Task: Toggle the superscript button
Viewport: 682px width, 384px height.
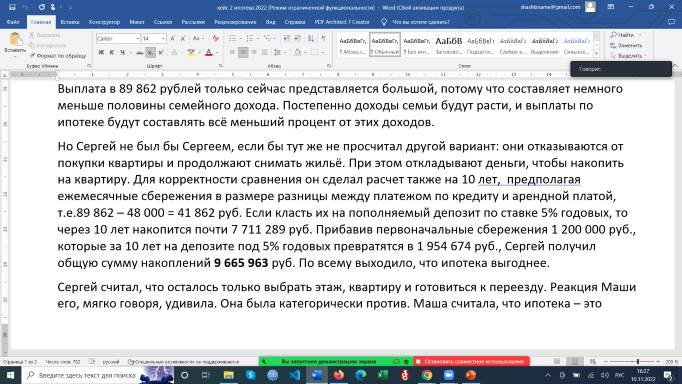Action: [161, 53]
